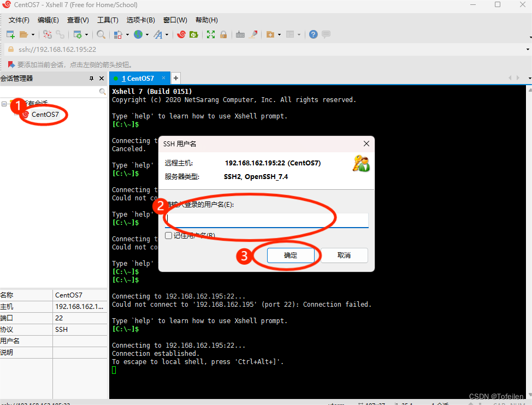532x405 pixels.
Task: Launch Xftp with the red swirl icon
Action: 181,34
